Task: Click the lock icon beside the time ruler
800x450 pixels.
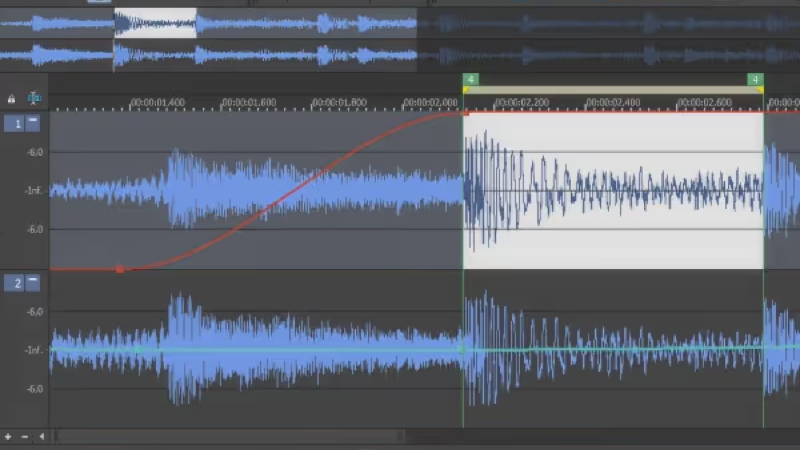Action: pyautogui.click(x=11, y=99)
